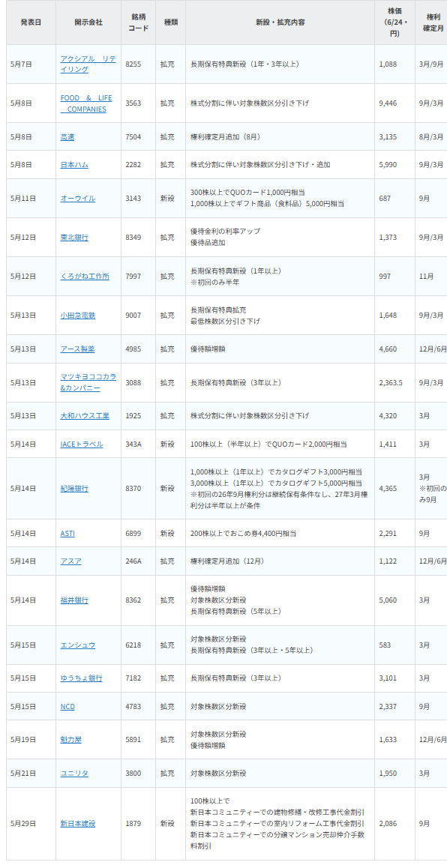Screen dimensions: 447x868
Task: Select stock code 246A
Action: (133, 561)
